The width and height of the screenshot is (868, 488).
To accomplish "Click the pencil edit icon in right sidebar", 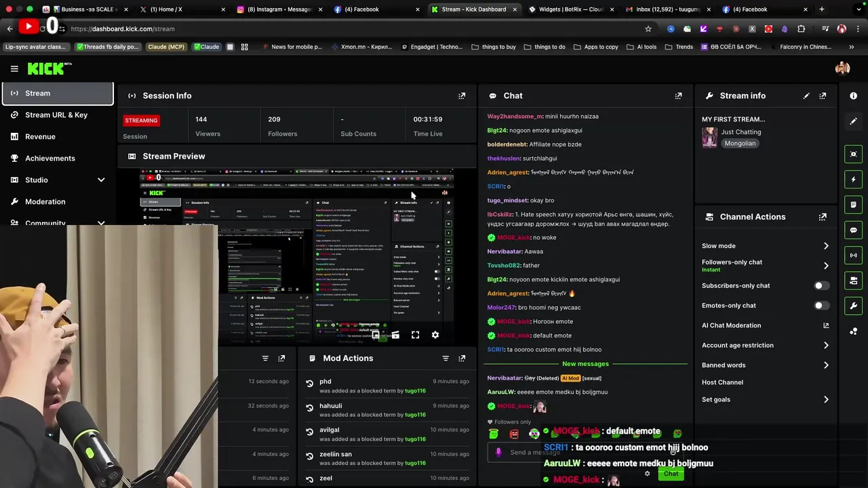I will [853, 121].
